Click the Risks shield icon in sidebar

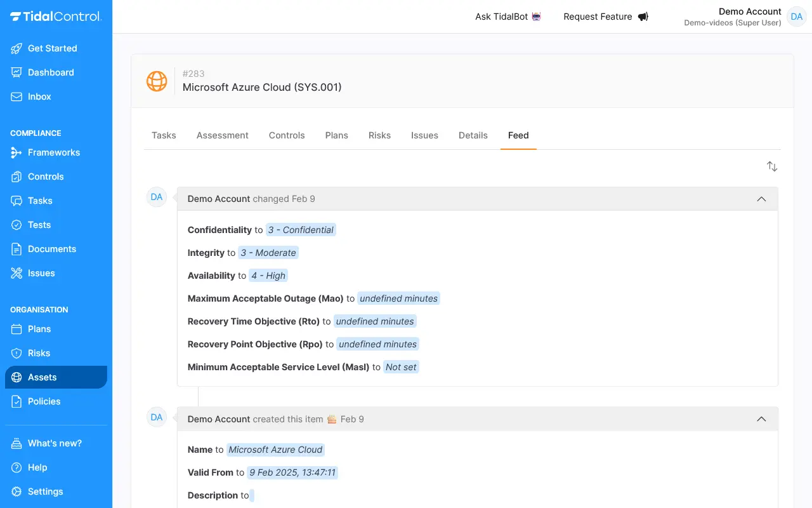pyautogui.click(x=16, y=353)
